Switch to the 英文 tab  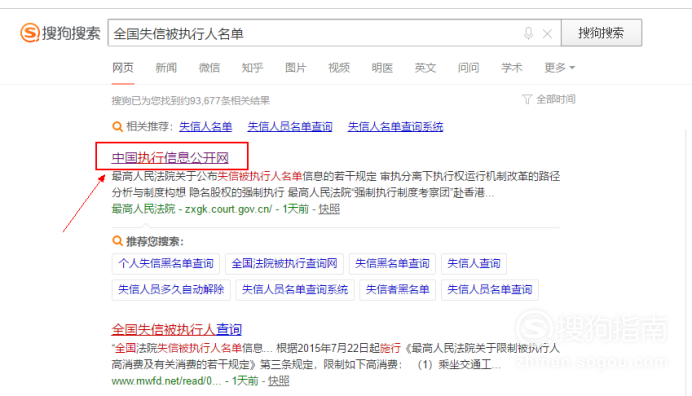(425, 68)
